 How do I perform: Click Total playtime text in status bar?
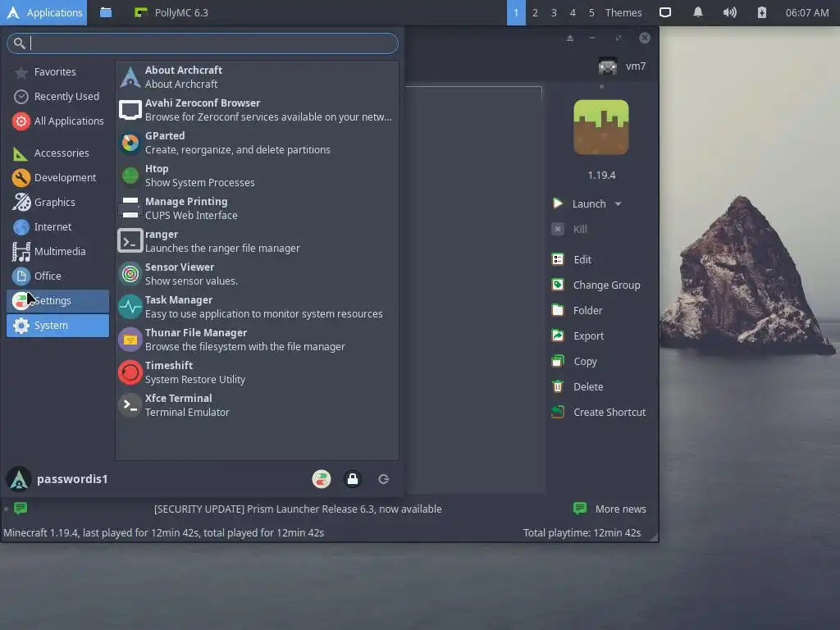[x=582, y=533]
